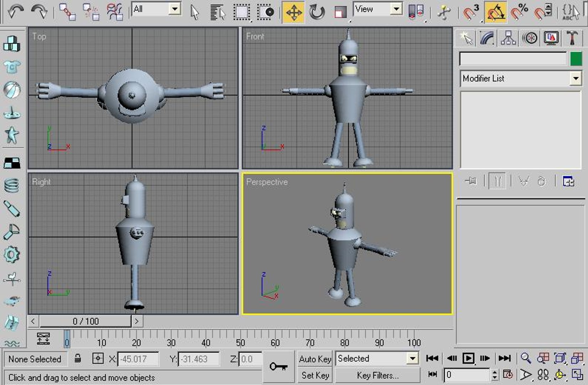Click the Auto Key button
Image resolution: width=588 pixels, height=385 pixels.
[315, 359]
